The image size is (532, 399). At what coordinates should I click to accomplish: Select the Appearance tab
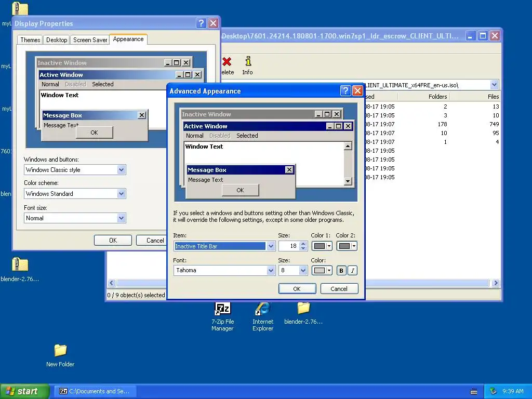pyautogui.click(x=128, y=39)
